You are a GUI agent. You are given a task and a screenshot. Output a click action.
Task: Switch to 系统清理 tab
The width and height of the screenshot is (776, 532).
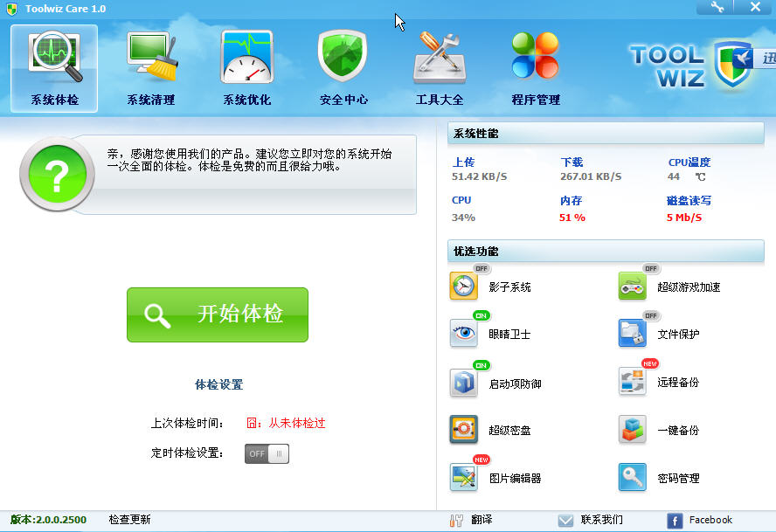(x=151, y=68)
